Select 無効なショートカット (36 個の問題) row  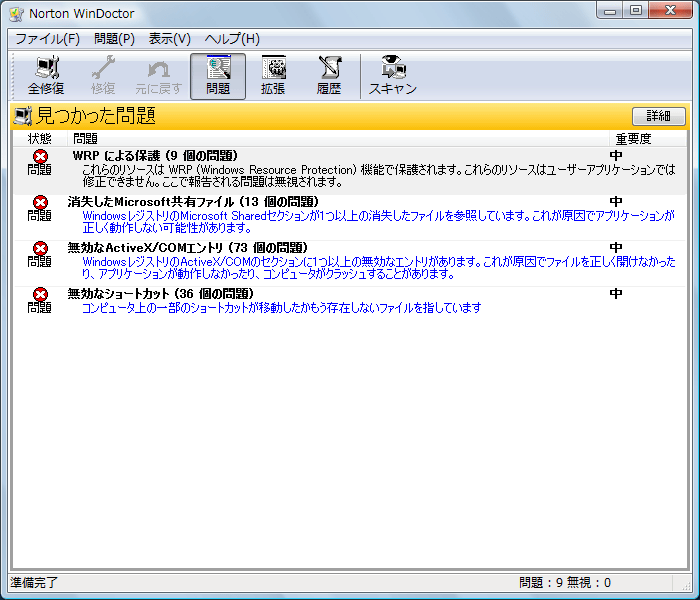click(350, 302)
